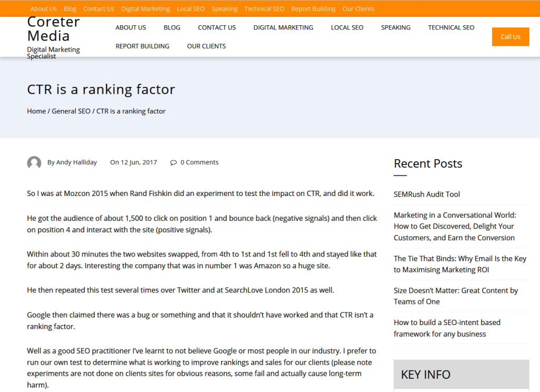This screenshot has height=392, width=540.
Task: Open Digital Marketing from the top orange bar
Action: pos(145,8)
